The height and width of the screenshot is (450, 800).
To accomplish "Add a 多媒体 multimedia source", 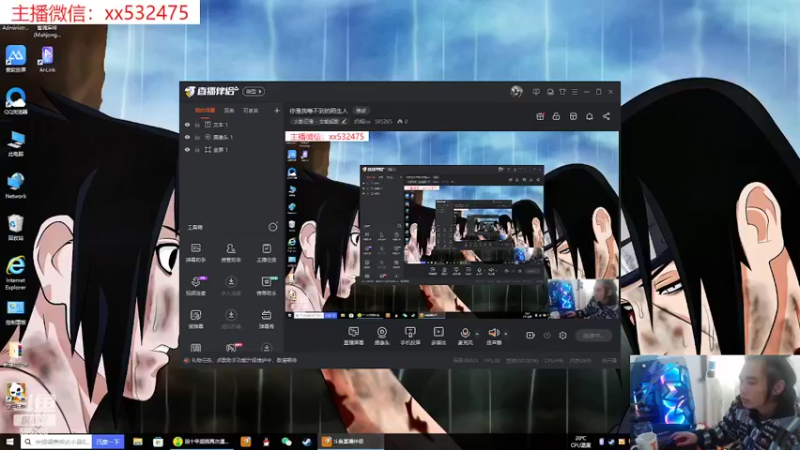I will (438, 336).
